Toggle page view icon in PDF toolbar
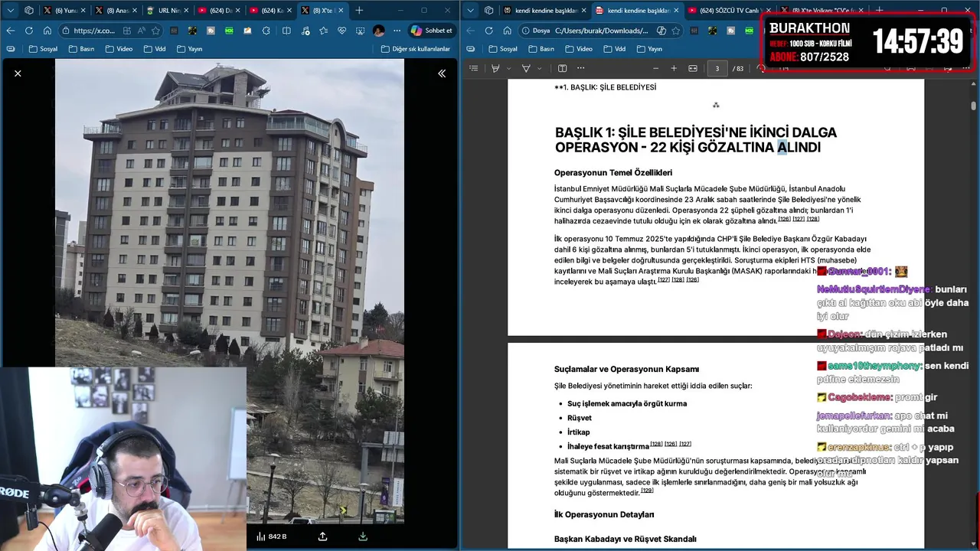The image size is (980, 551). tap(562, 68)
